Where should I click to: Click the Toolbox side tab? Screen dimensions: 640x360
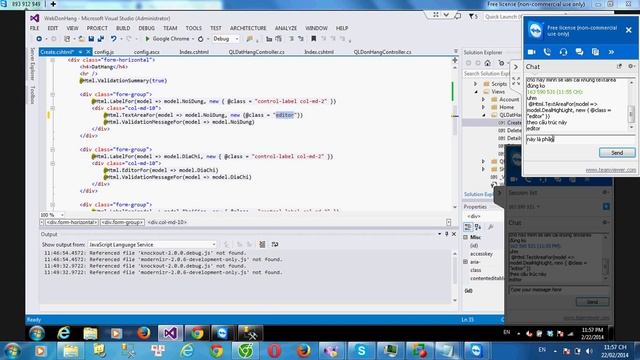click(x=32, y=95)
